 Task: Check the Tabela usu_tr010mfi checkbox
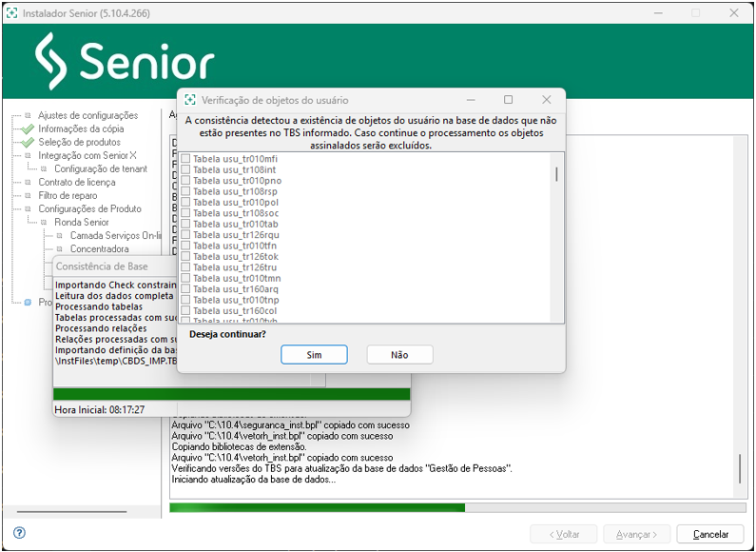(x=185, y=158)
